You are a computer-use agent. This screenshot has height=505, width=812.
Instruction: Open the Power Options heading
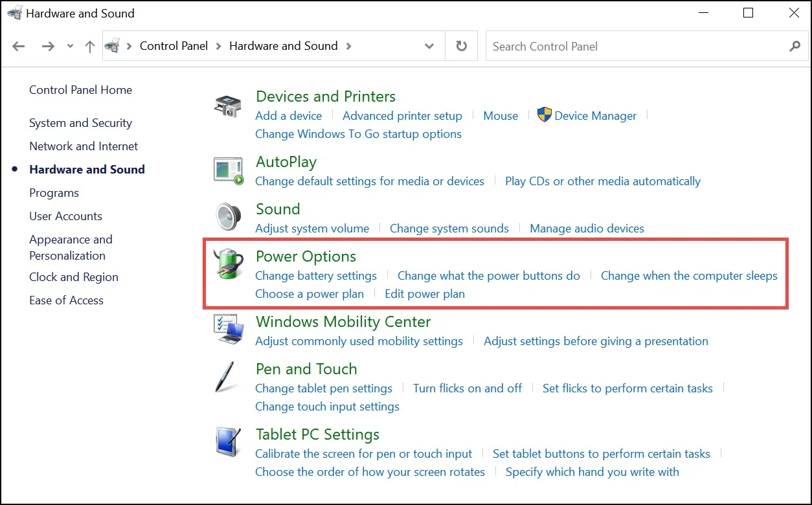click(306, 256)
